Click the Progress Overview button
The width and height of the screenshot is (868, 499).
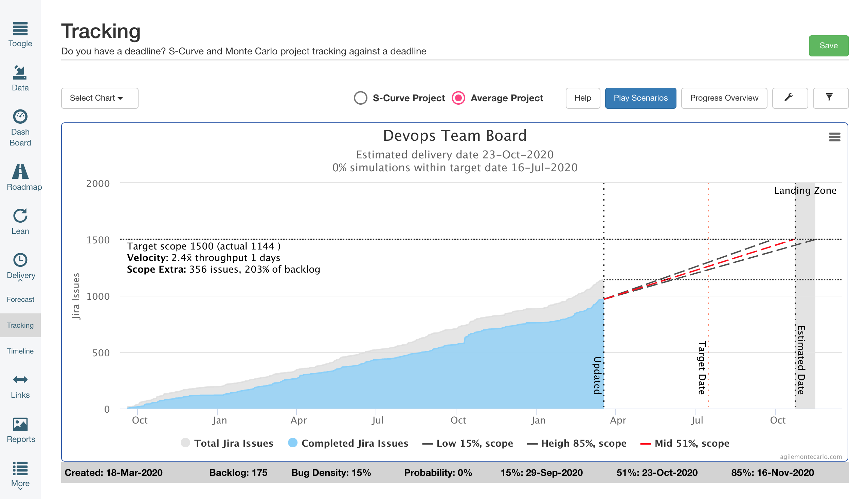click(x=723, y=98)
